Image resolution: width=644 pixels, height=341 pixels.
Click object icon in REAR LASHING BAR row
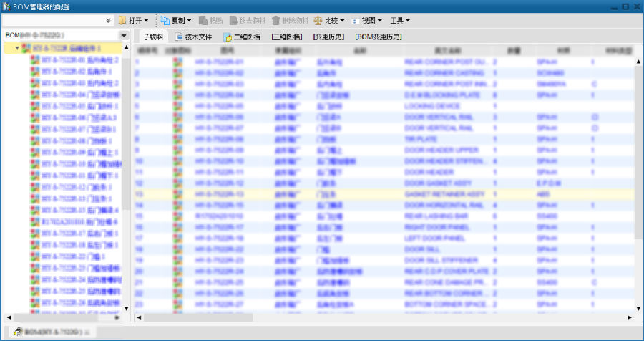(x=177, y=216)
